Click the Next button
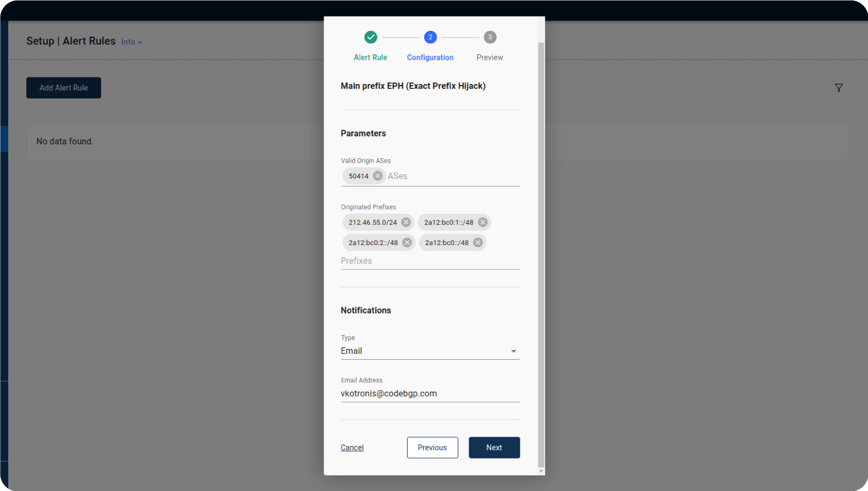The height and width of the screenshot is (491, 868). [494, 448]
